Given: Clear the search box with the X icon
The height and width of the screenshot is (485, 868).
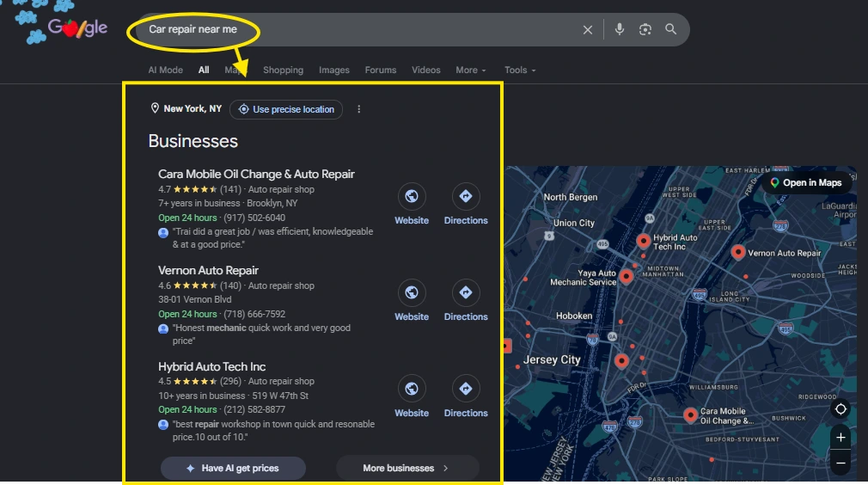Looking at the screenshot, I should pos(587,30).
